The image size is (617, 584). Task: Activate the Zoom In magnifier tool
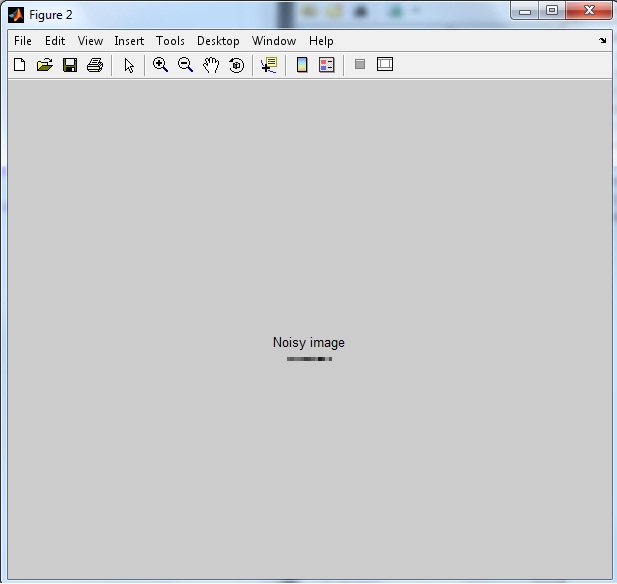click(160, 65)
